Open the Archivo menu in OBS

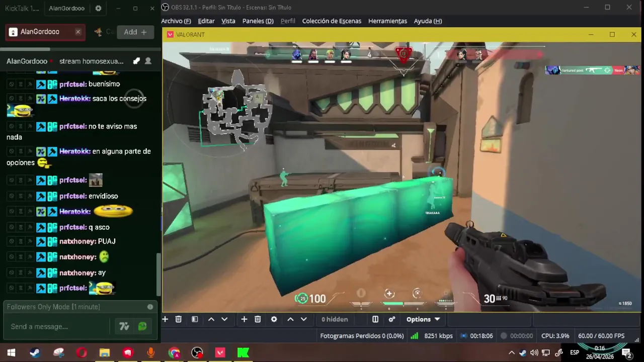(x=176, y=21)
